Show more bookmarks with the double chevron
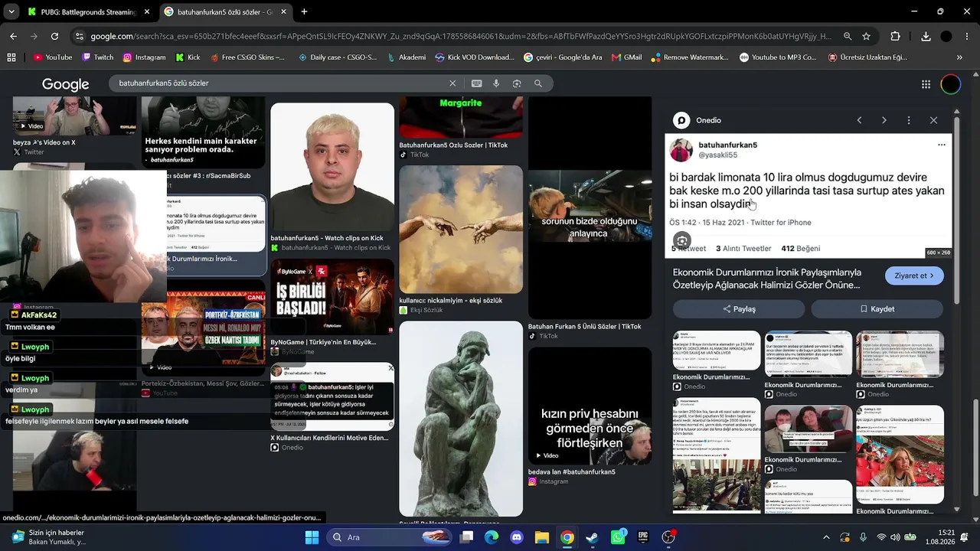Screen dimensions: 980x551 coord(959,57)
